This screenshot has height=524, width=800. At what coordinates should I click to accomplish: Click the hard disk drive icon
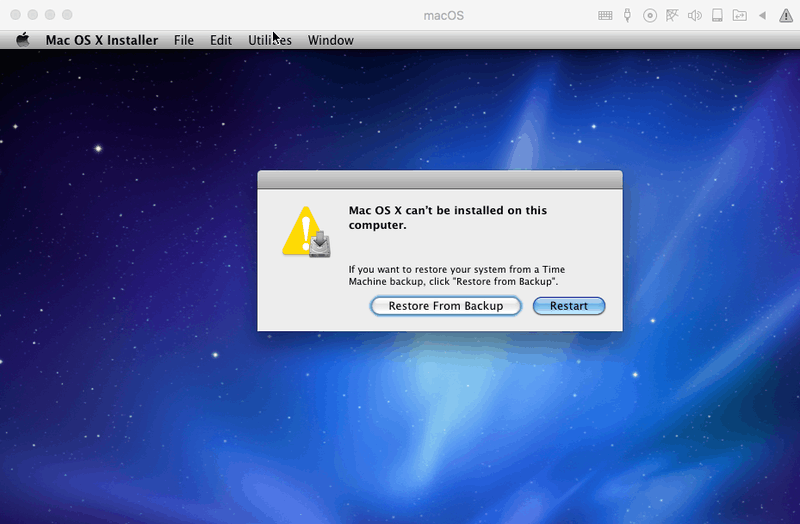point(717,15)
